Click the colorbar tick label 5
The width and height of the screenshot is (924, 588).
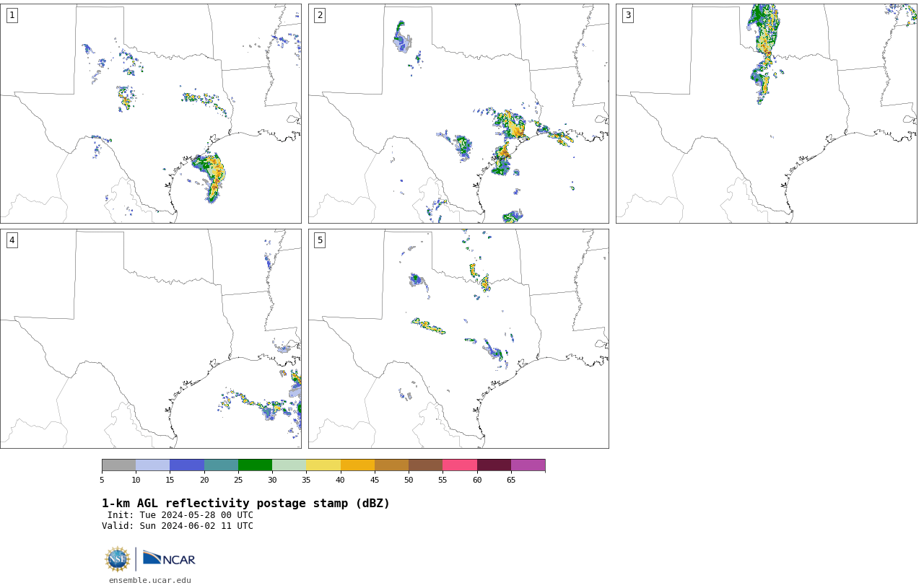click(102, 480)
